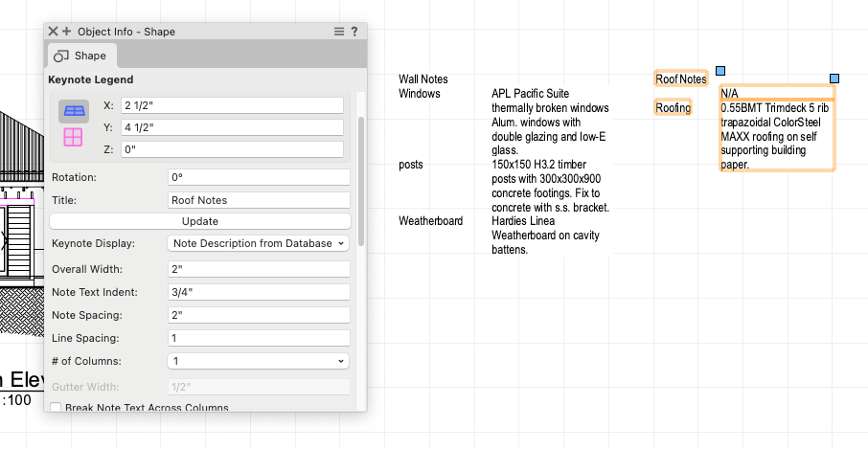This screenshot has height=449, width=868.
Task: Open the Object Info palette menu icon
Action: click(x=339, y=32)
